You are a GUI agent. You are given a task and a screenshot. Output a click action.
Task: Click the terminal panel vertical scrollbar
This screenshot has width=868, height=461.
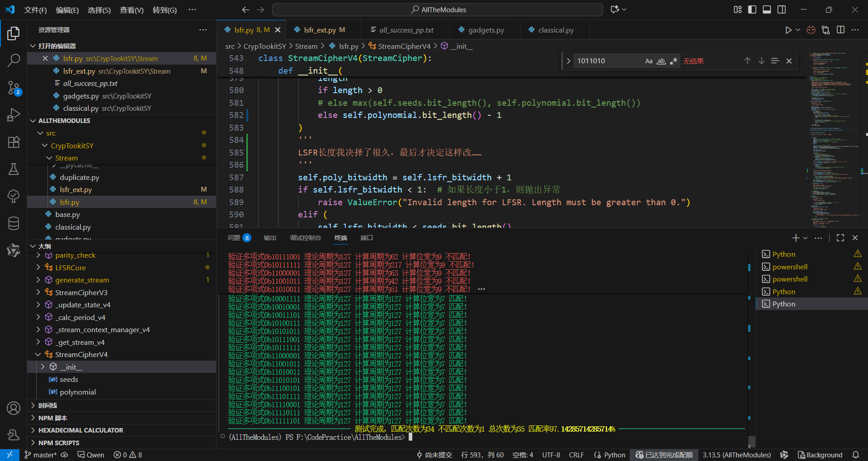click(751, 441)
